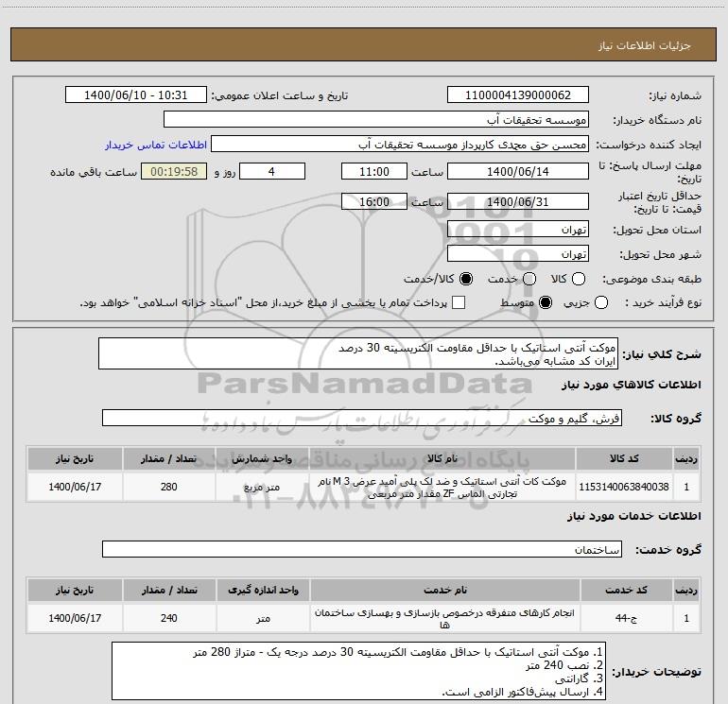Toggle the اسناد خزانه اسلامی payment checkbox
728x704 pixels.
click(459, 302)
